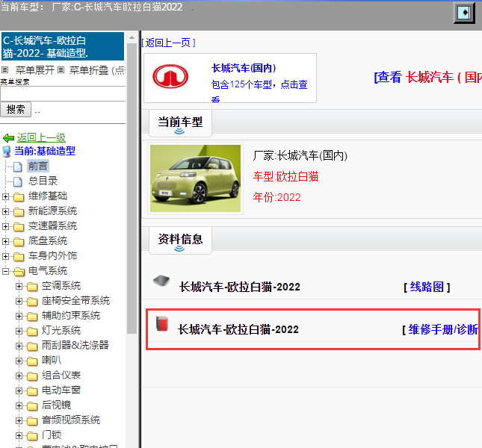
Task: Expand the 底盘系统 tree node
Action: click(x=5, y=242)
